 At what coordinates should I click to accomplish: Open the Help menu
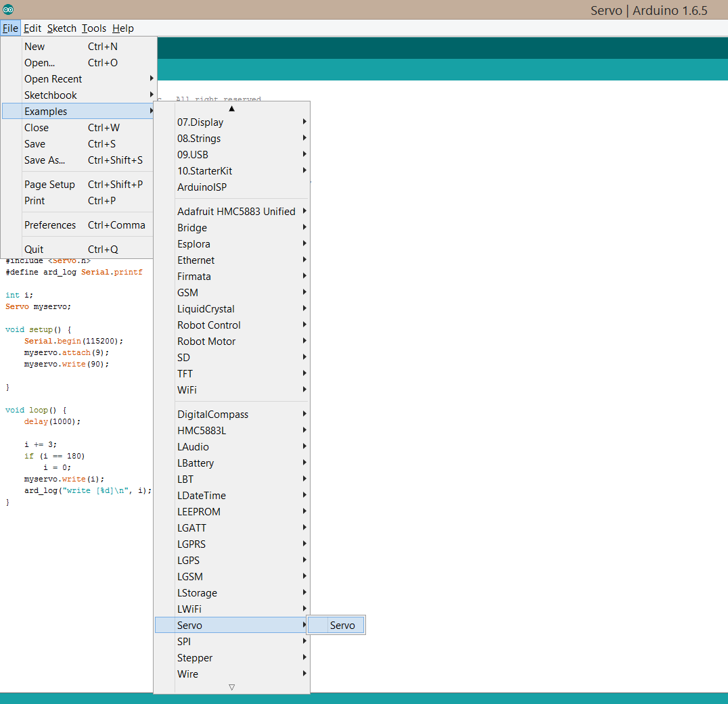123,28
